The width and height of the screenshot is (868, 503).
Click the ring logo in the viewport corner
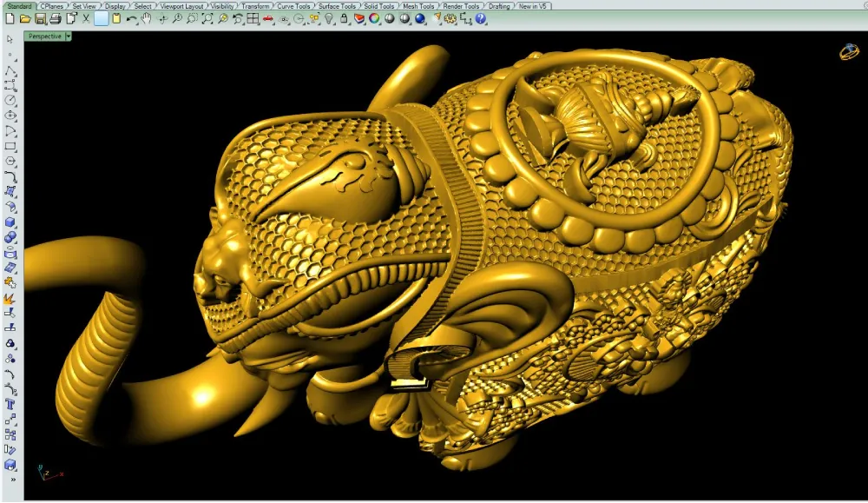(848, 51)
